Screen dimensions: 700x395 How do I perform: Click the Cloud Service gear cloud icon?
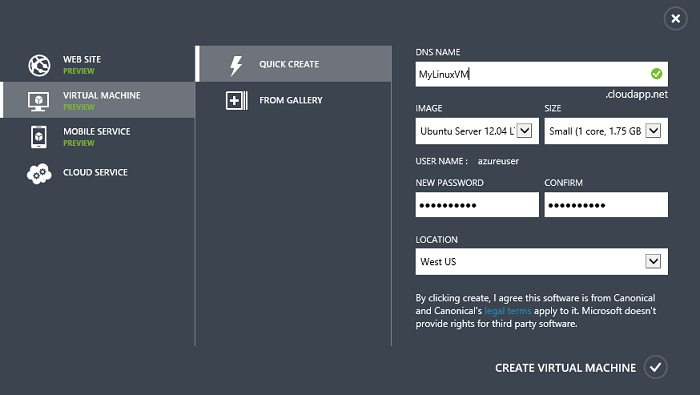click(x=39, y=174)
